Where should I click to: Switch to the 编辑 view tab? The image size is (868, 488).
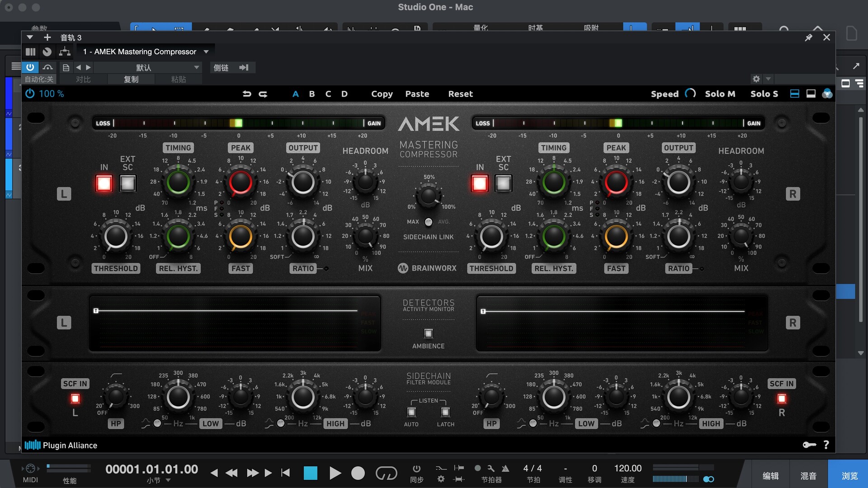(x=770, y=476)
